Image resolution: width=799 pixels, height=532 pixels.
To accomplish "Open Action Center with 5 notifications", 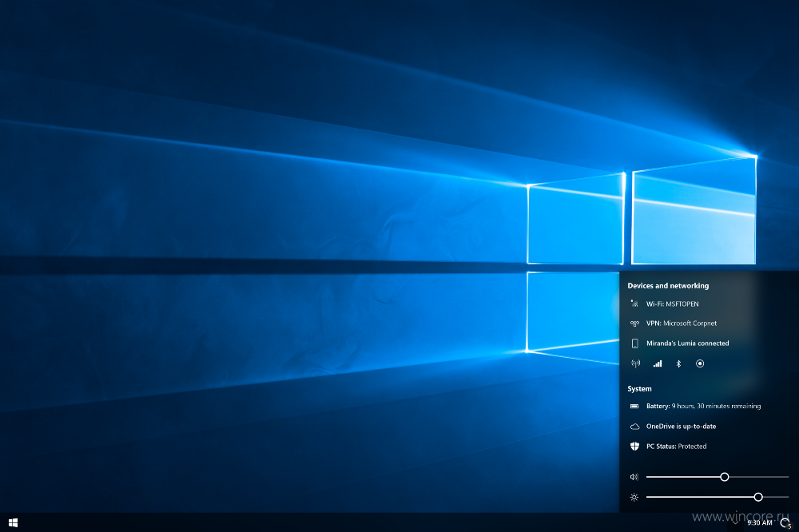I will [x=785, y=523].
